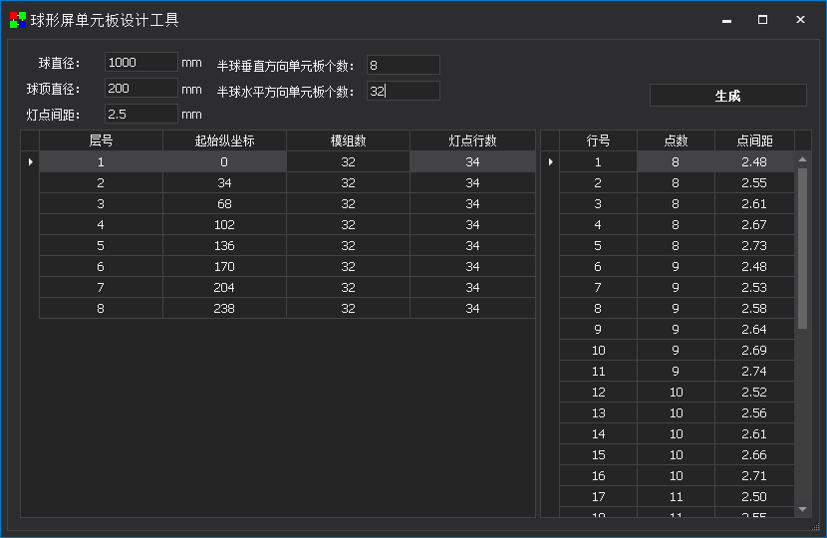Select the cell with 起始纵坐标 value 102
827x538 pixels.
tap(224, 225)
